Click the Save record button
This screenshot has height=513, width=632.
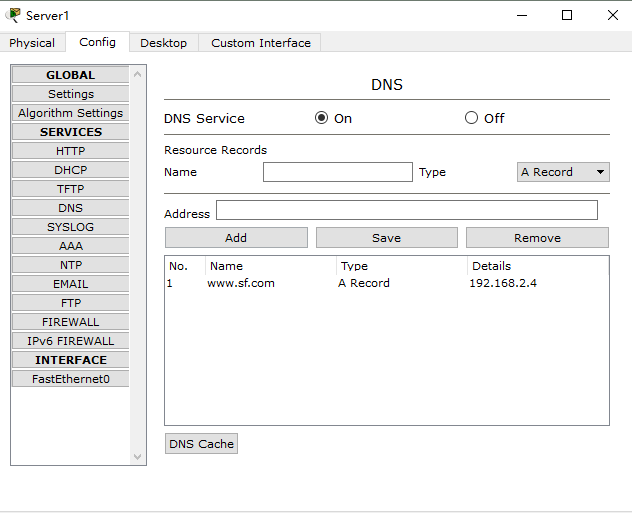[387, 238]
